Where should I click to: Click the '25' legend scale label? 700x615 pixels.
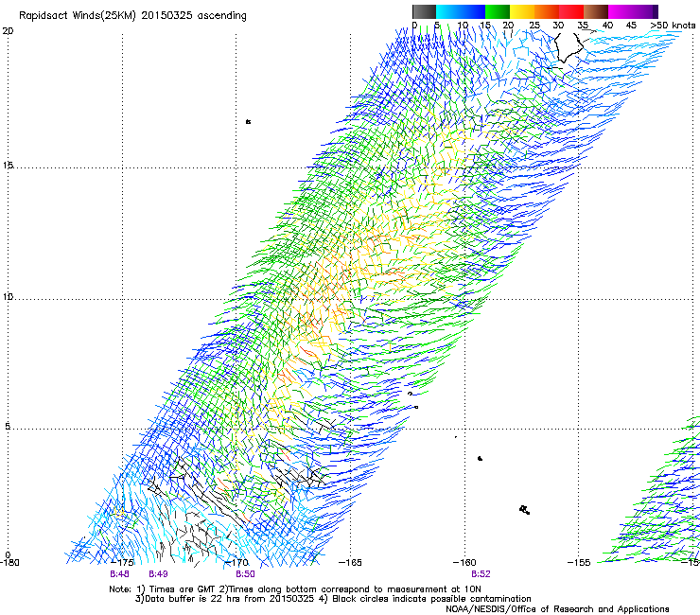click(534, 26)
